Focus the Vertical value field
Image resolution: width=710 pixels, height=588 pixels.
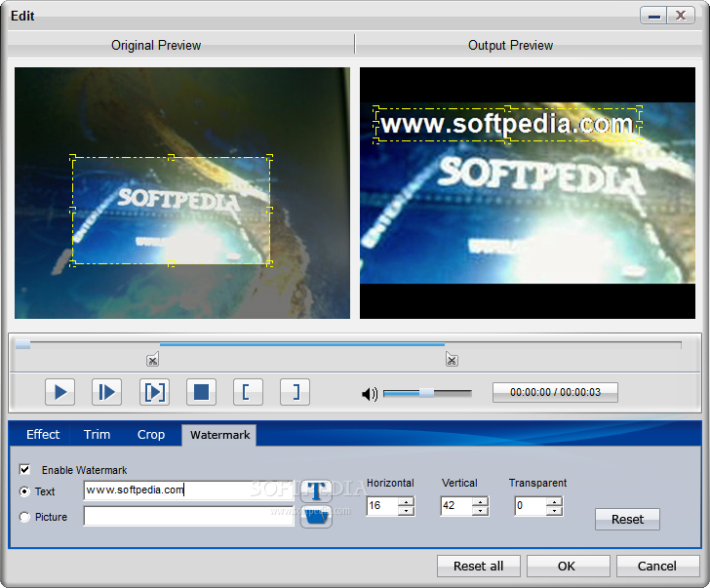pos(456,506)
